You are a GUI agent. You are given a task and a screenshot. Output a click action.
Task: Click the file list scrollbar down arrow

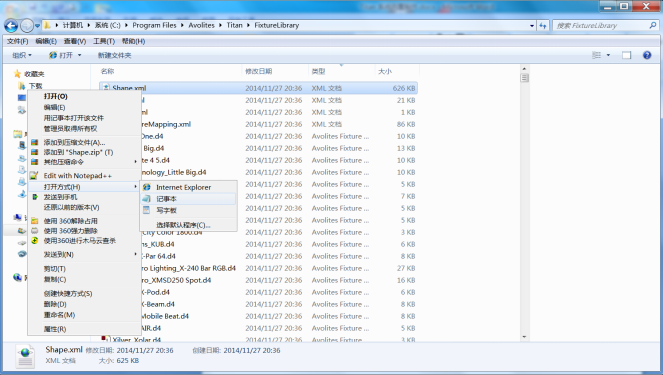click(524, 337)
